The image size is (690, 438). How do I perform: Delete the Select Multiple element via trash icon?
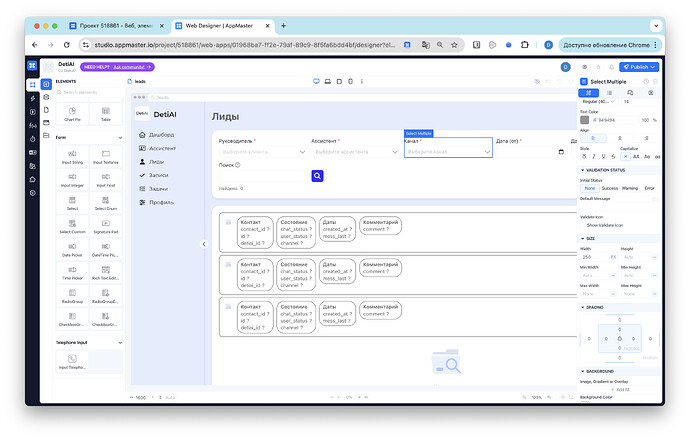pos(655,81)
